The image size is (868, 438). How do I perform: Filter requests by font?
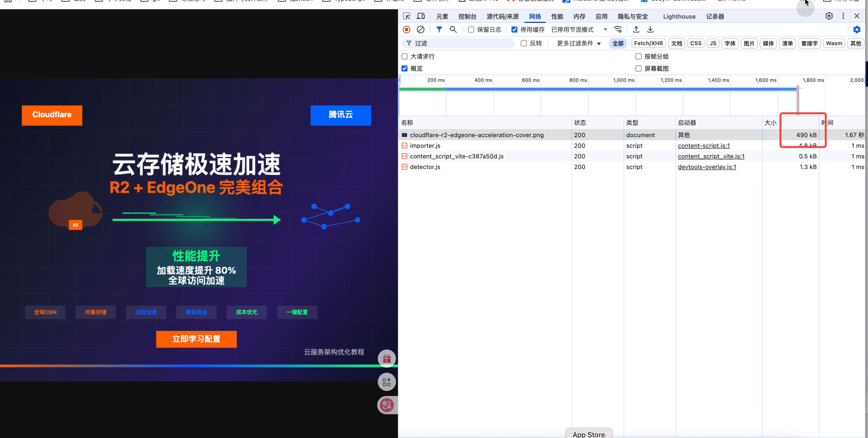730,44
